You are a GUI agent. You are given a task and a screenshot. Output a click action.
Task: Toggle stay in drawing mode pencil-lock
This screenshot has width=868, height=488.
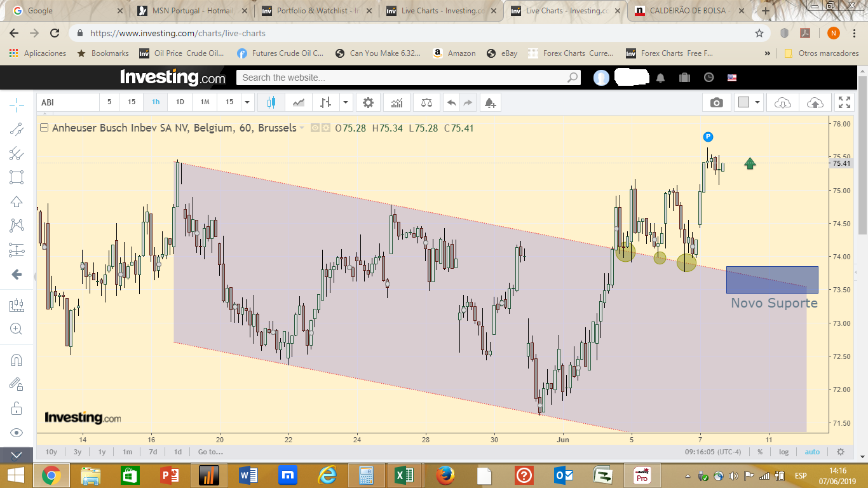tap(17, 384)
